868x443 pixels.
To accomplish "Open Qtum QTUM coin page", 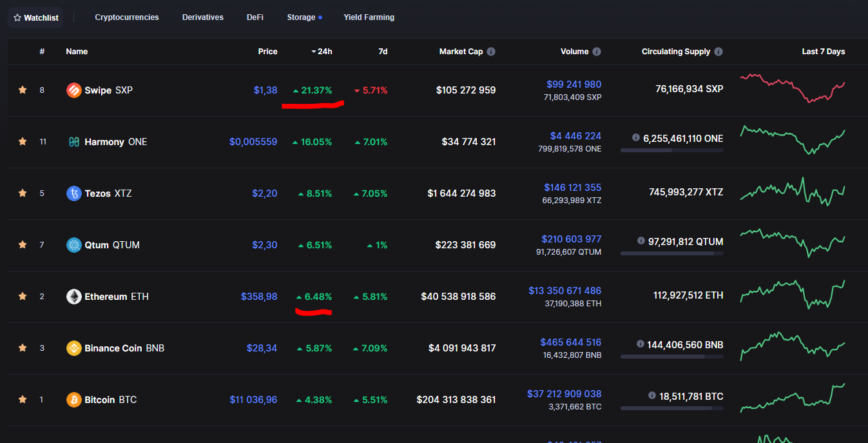I will (x=112, y=245).
